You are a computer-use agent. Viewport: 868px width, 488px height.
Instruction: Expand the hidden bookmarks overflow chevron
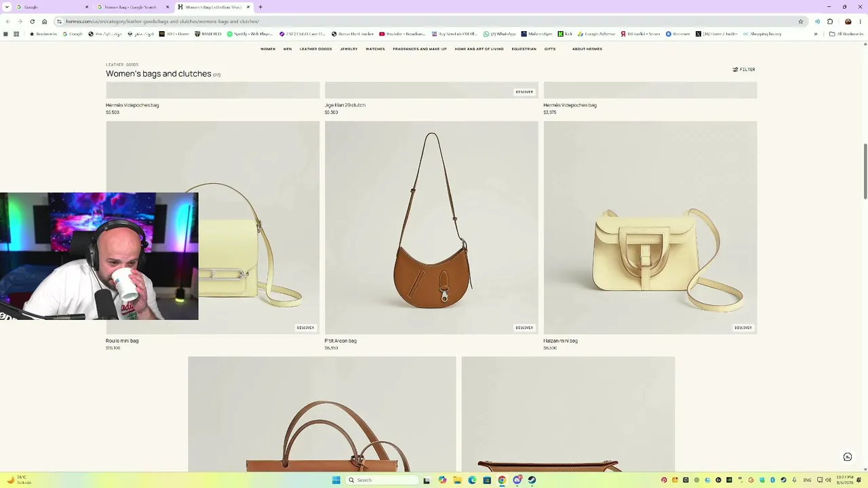pos(816,34)
